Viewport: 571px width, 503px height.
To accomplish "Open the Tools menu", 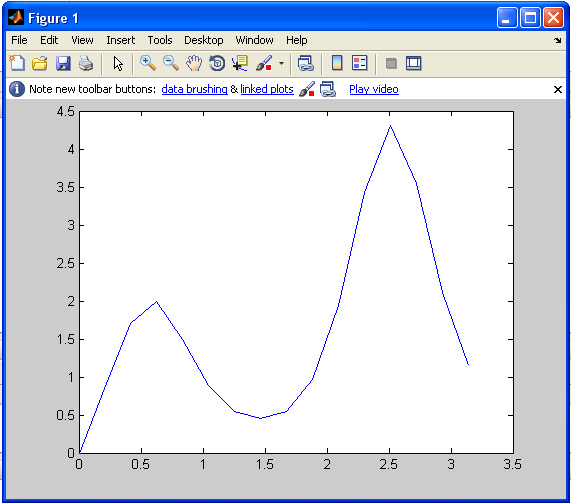I will (x=160, y=40).
